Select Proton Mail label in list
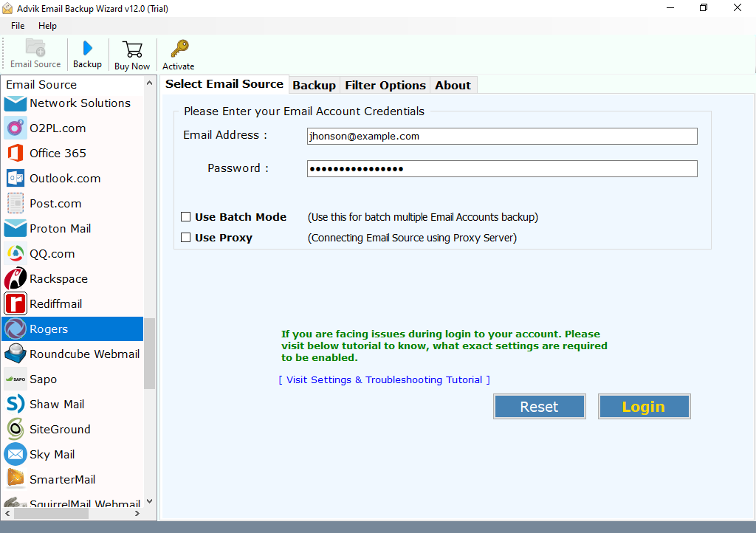 [x=61, y=228]
